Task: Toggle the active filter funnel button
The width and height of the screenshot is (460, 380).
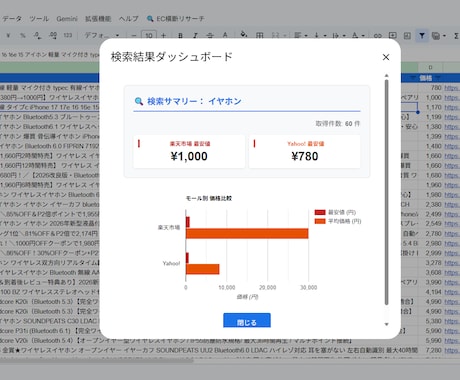Action: click(422, 35)
